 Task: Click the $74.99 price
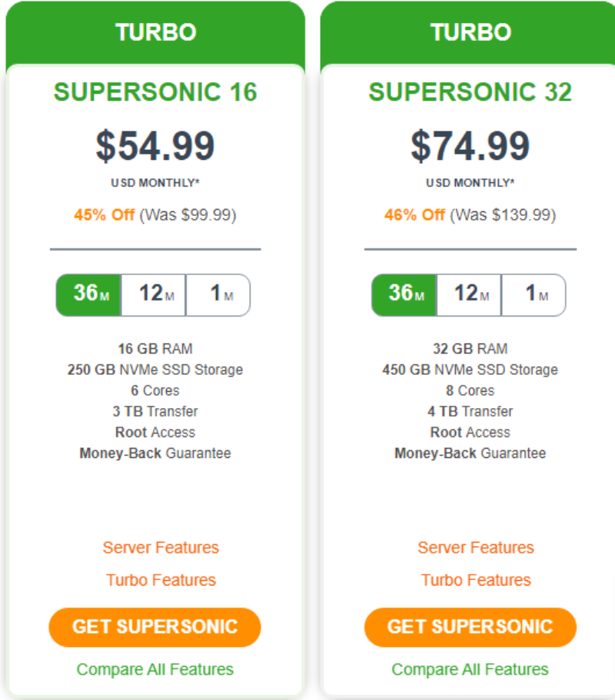point(470,146)
